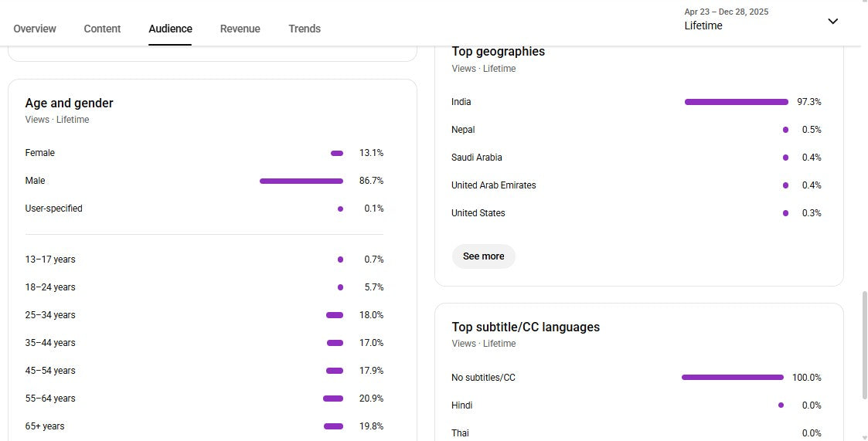This screenshot has height=441, width=868.
Task: Click the India views bar
Action: (x=736, y=102)
